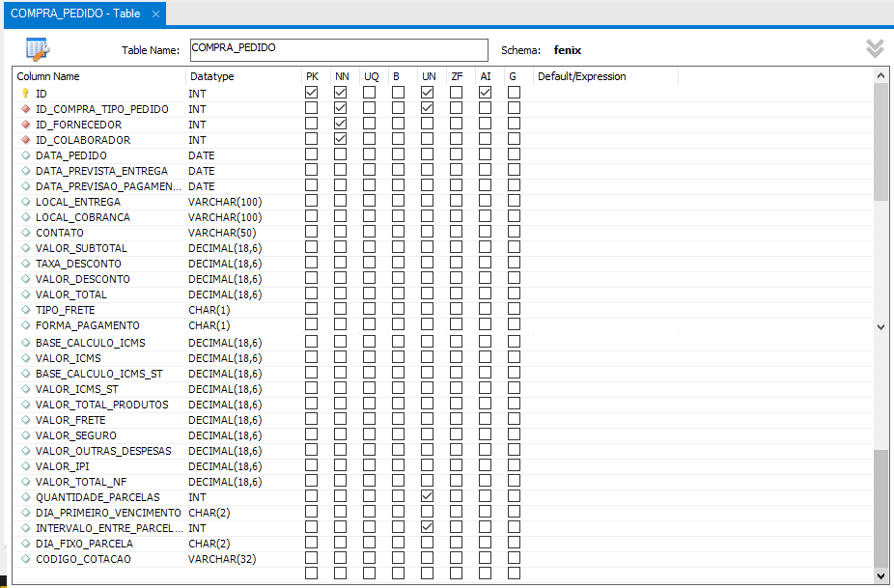This screenshot has width=894, height=588.
Task: Click the Default/Expression column header
Action: coord(581,76)
